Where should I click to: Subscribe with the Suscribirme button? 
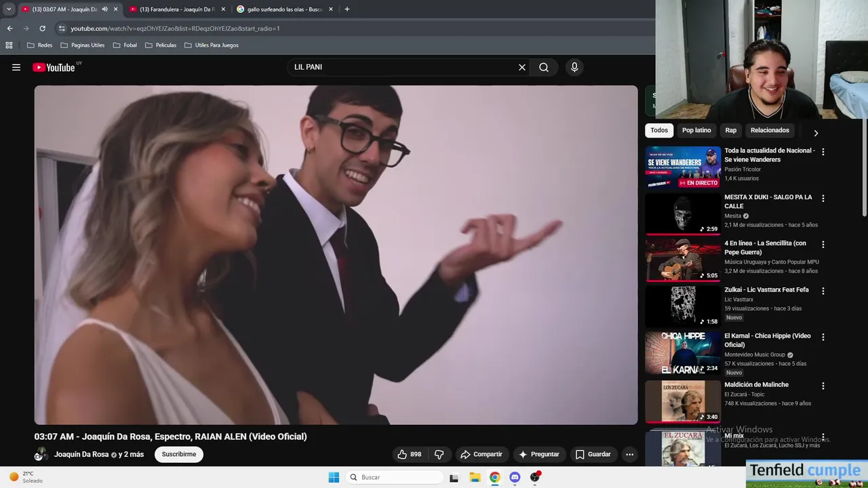pyautogui.click(x=179, y=454)
